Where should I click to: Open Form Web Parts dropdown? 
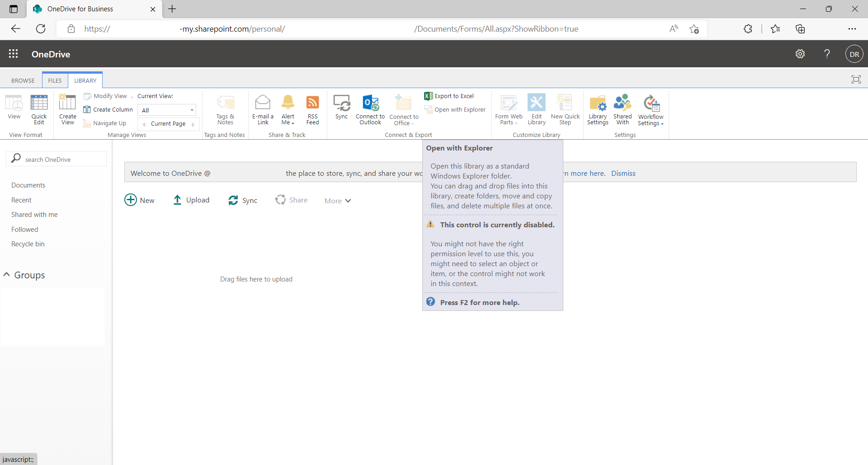click(x=509, y=109)
